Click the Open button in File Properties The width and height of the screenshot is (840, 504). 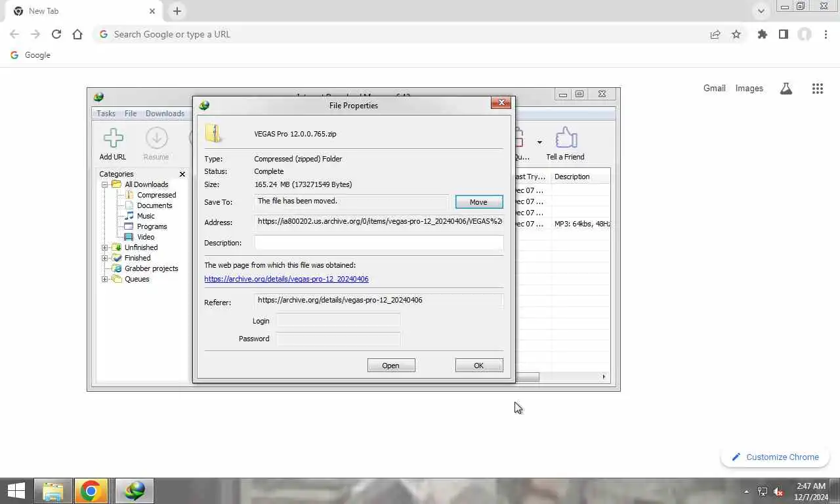[x=391, y=366]
